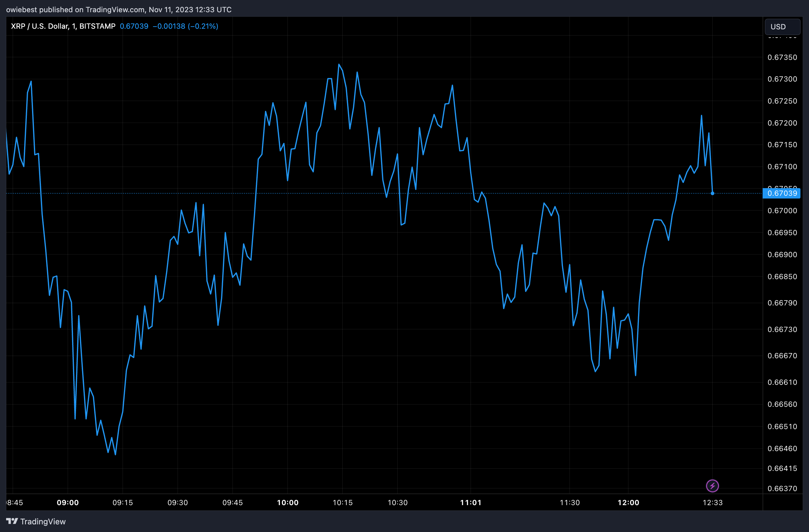Click the XRP / U.S. Dollar symbol title
The height and width of the screenshot is (532, 809).
coord(63,26)
